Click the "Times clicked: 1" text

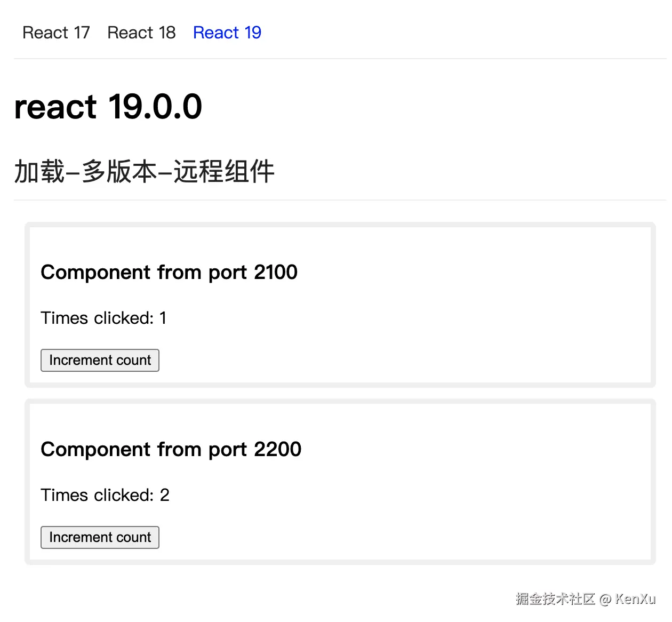104,318
